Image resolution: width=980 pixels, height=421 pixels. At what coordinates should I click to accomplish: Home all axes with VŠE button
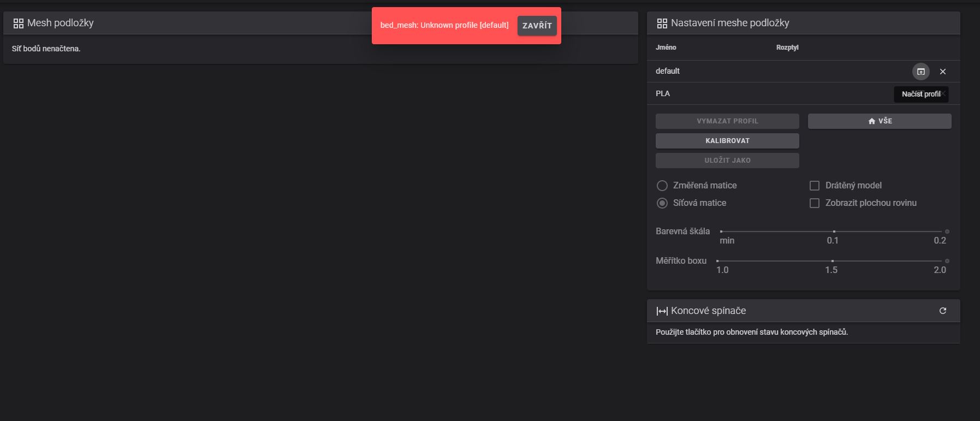879,121
